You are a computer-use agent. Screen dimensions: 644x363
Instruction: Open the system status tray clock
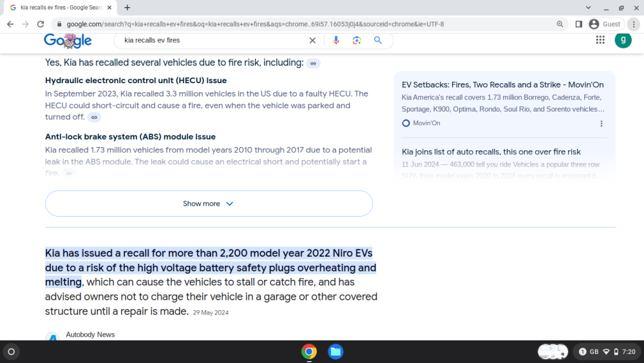tap(629, 352)
